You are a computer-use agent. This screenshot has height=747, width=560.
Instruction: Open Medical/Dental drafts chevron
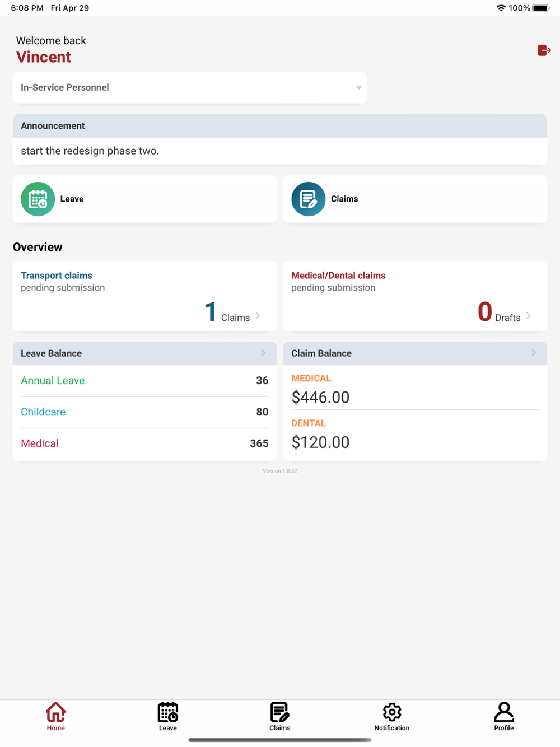(528, 316)
